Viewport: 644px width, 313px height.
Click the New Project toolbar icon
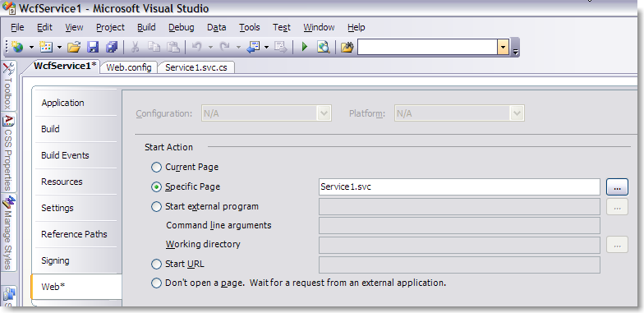coord(16,48)
